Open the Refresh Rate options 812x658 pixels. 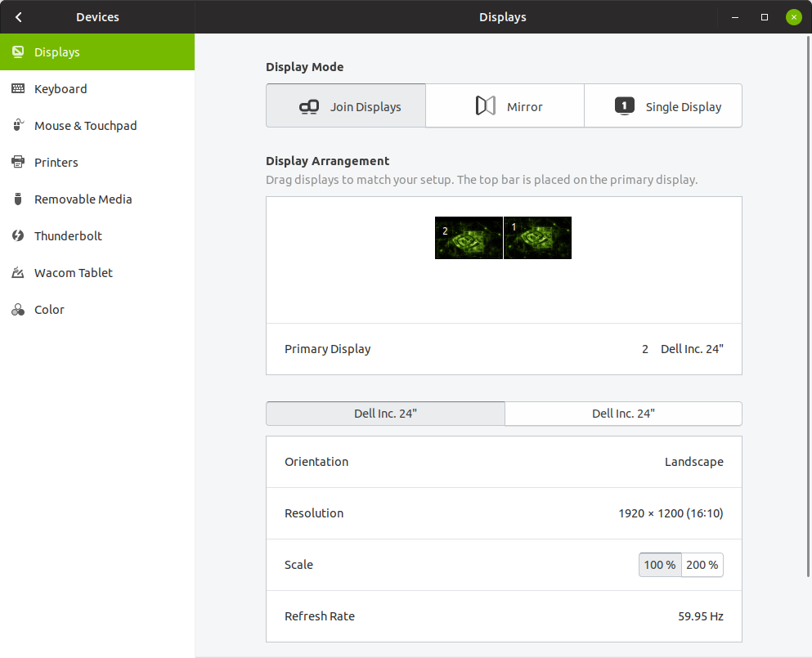[x=504, y=616]
